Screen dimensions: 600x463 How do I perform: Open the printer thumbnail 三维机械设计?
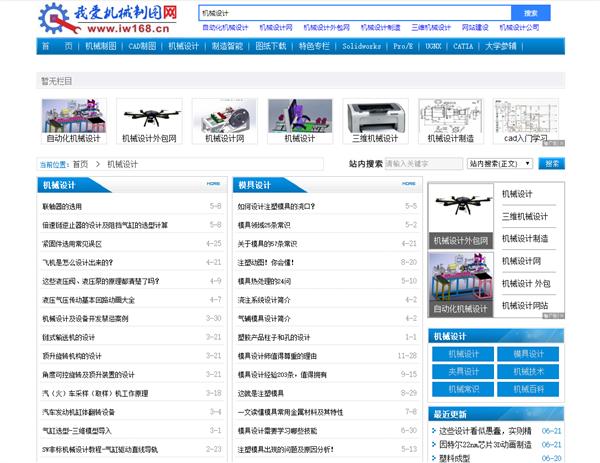tap(375, 121)
